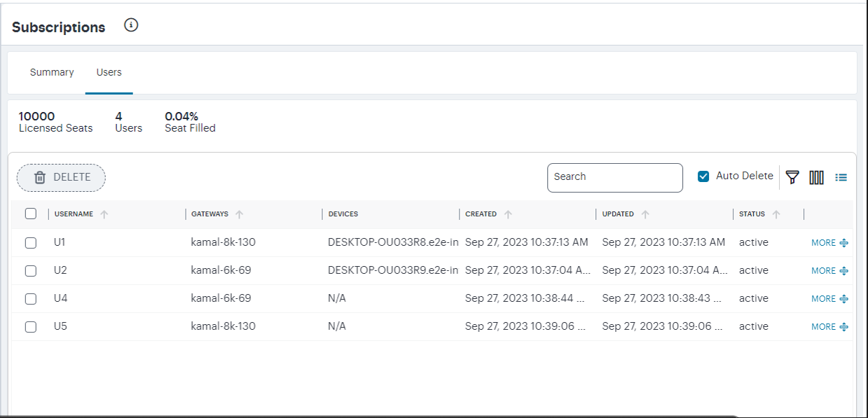The image size is (868, 418).
Task: Select all users with header checkbox
Action: point(31,214)
